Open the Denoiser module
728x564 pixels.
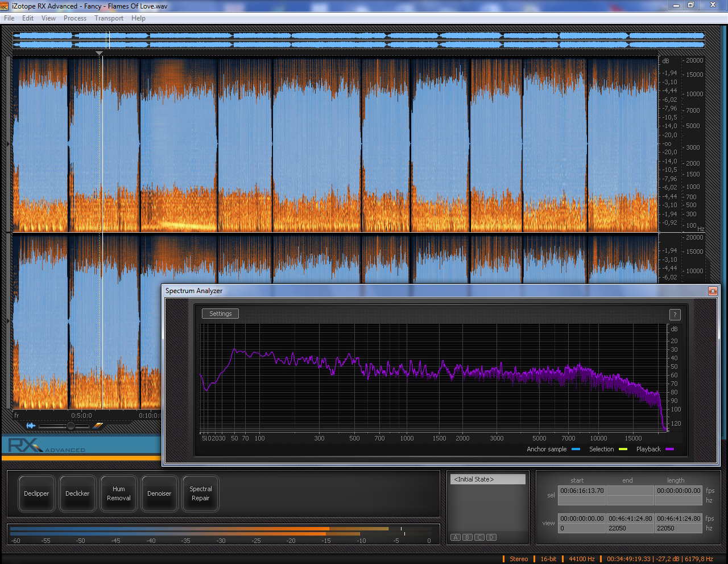(x=159, y=493)
